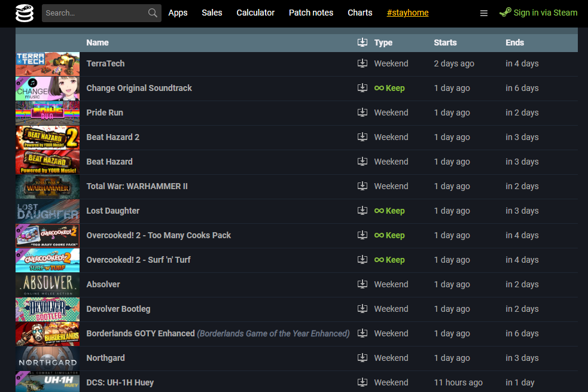This screenshot has height=392, width=588.
Task: Sort the table by Type column
Action: (x=383, y=42)
